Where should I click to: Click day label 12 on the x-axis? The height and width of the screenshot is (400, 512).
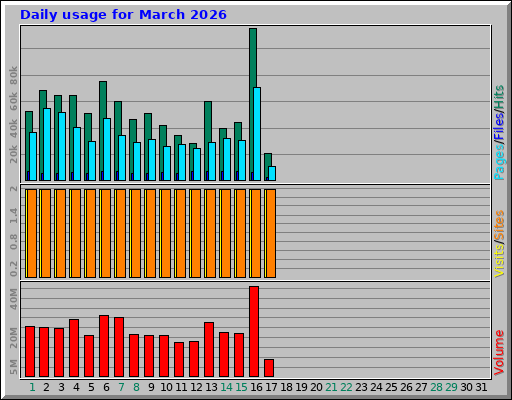coord(196,387)
